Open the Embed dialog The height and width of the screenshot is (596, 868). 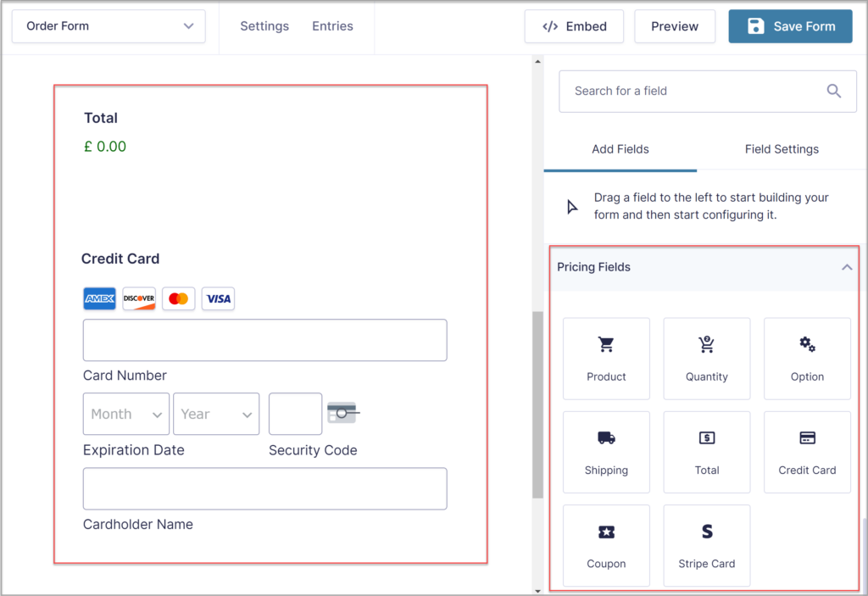pos(574,26)
